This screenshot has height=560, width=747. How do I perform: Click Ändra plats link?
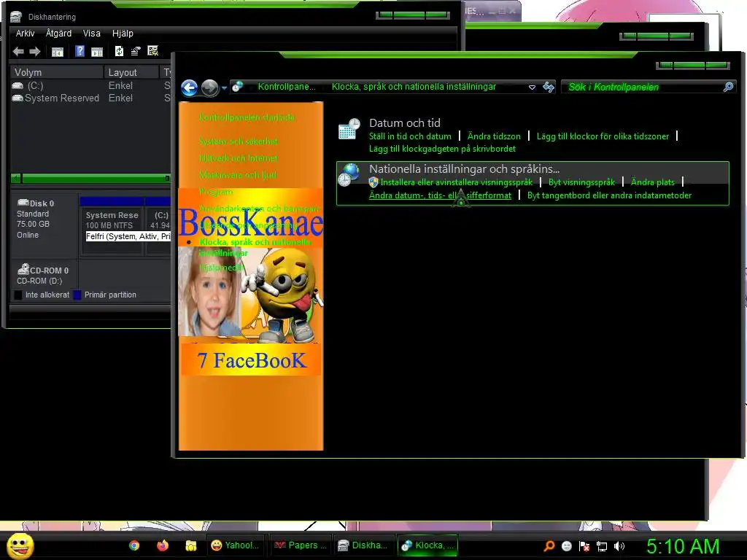653,182
